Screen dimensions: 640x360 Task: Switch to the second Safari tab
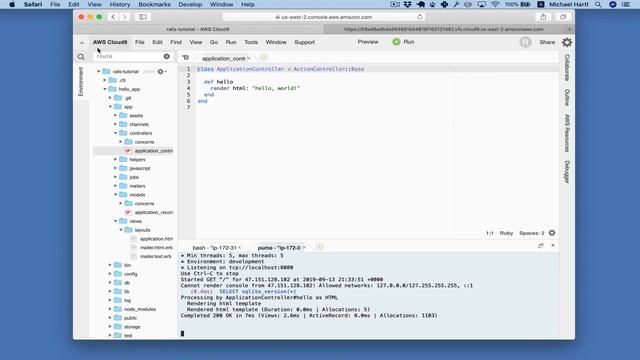click(x=444, y=29)
